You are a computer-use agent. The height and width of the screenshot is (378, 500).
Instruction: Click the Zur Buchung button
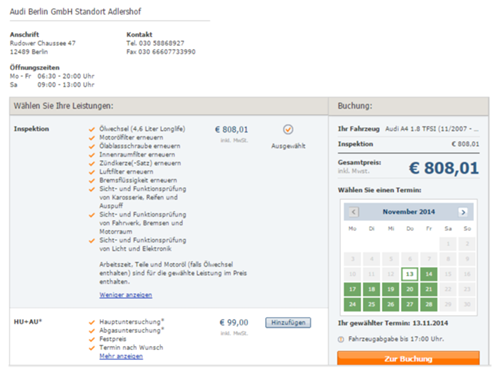pyautogui.click(x=408, y=359)
